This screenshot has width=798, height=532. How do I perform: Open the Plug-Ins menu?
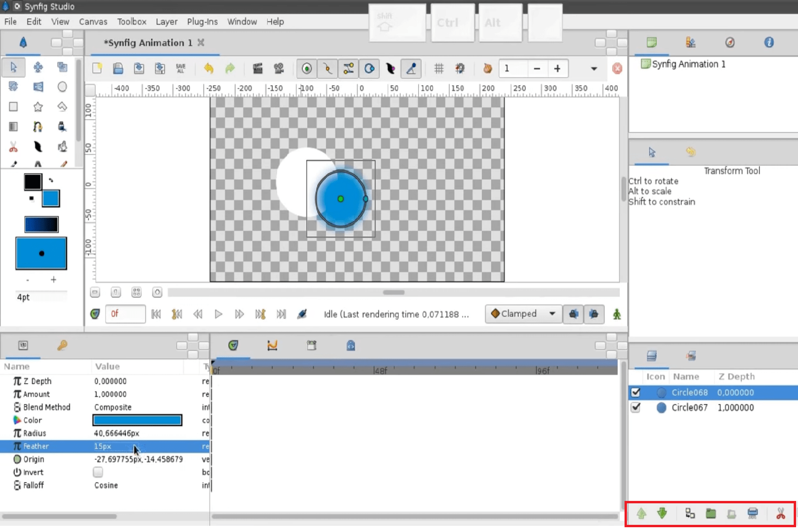202,22
